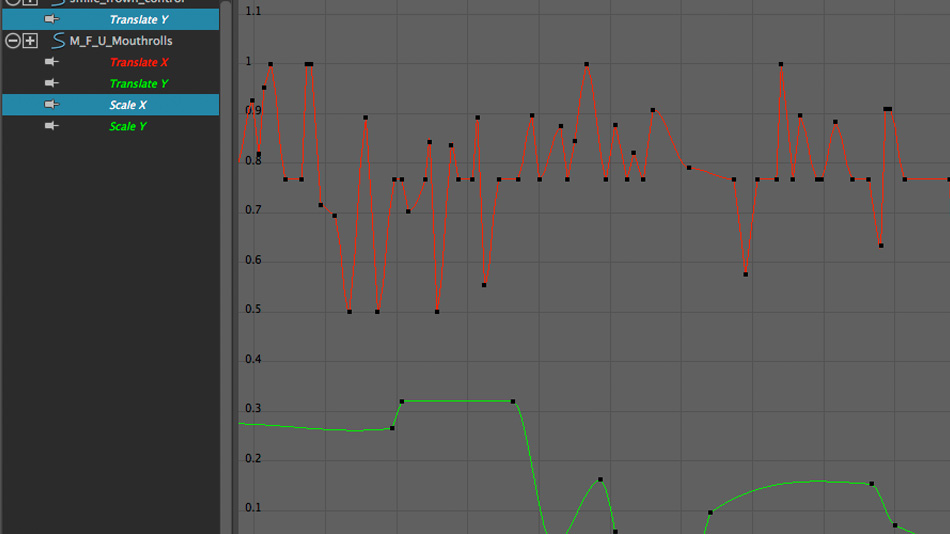Select the green Translate Y channel
Screen dimensions: 950x534
tap(139, 84)
